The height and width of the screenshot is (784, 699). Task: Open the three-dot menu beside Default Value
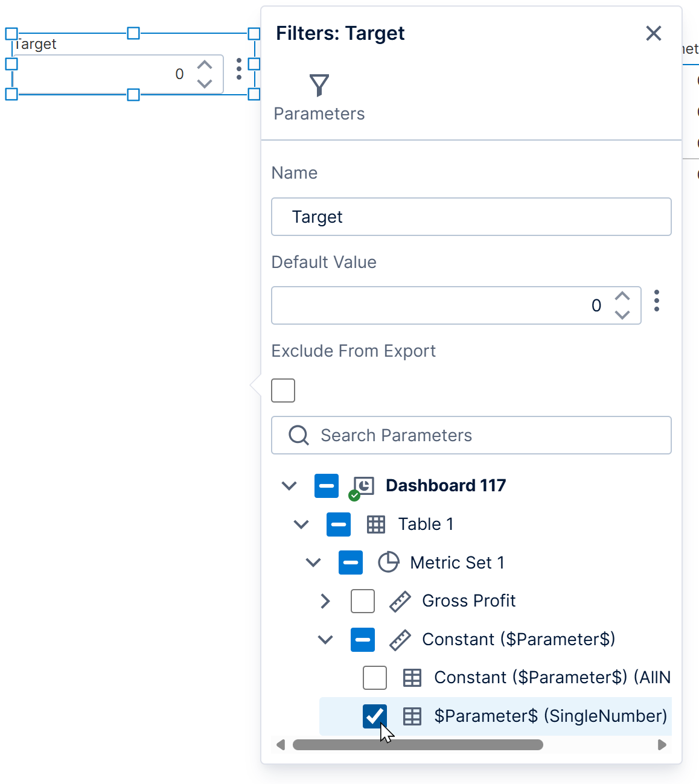[x=657, y=301]
